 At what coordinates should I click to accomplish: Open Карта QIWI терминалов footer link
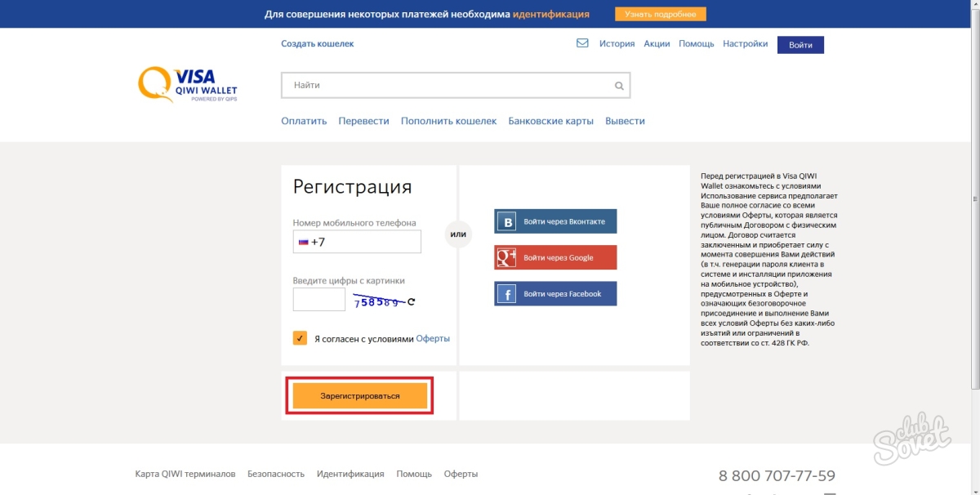[185, 474]
